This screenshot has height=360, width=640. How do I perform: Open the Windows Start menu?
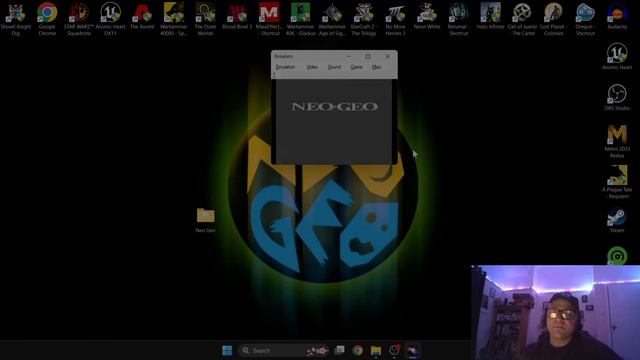tap(227, 350)
